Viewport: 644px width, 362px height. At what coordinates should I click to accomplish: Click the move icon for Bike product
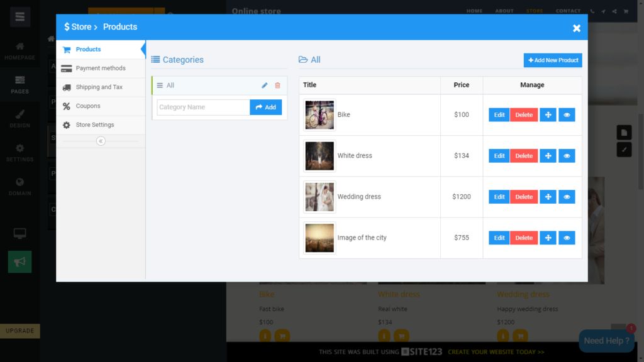548,115
